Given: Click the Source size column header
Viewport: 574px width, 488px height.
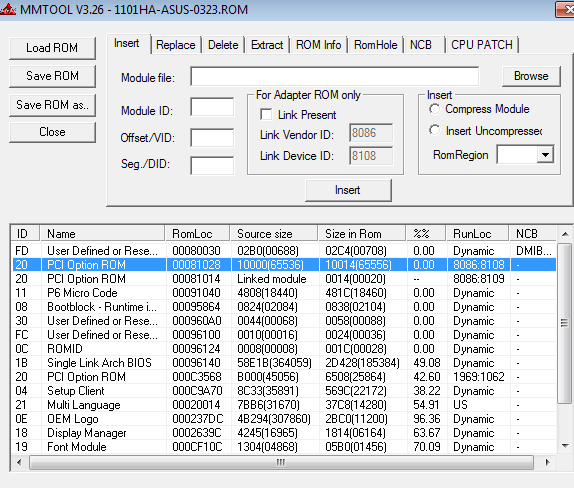Looking at the screenshot, I should [x=274, y=234].
